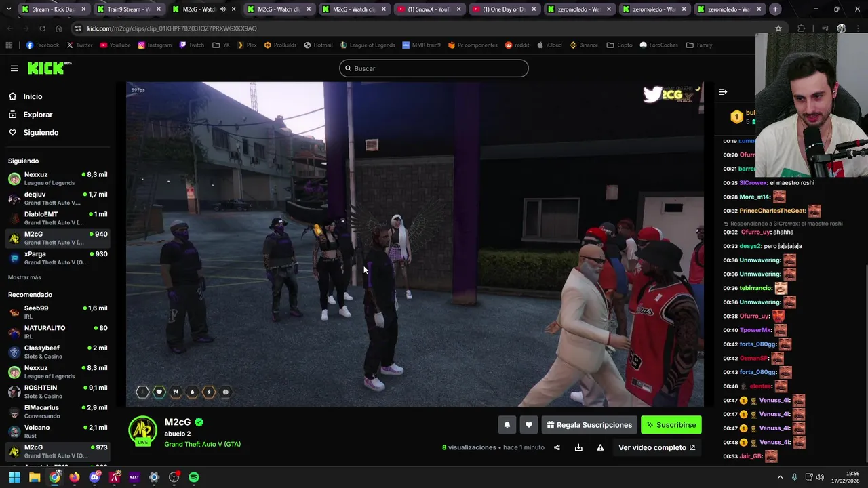The image size is (868, 488).
Task: Open League of Legends bookmark
Action: tap(367, 45)
